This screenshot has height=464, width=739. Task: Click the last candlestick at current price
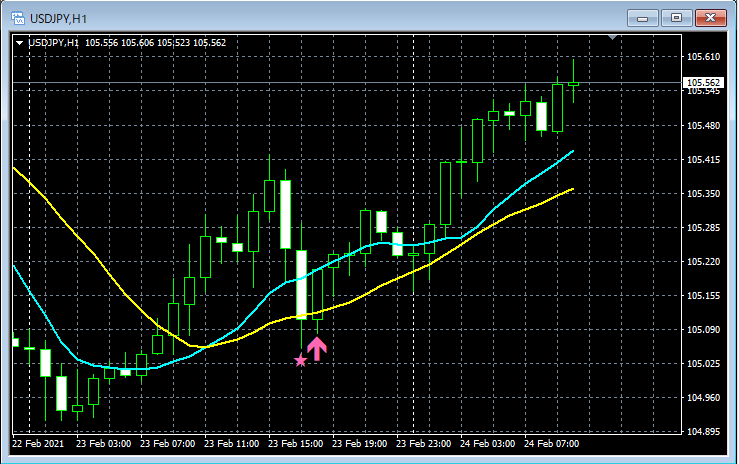point(573,84)
